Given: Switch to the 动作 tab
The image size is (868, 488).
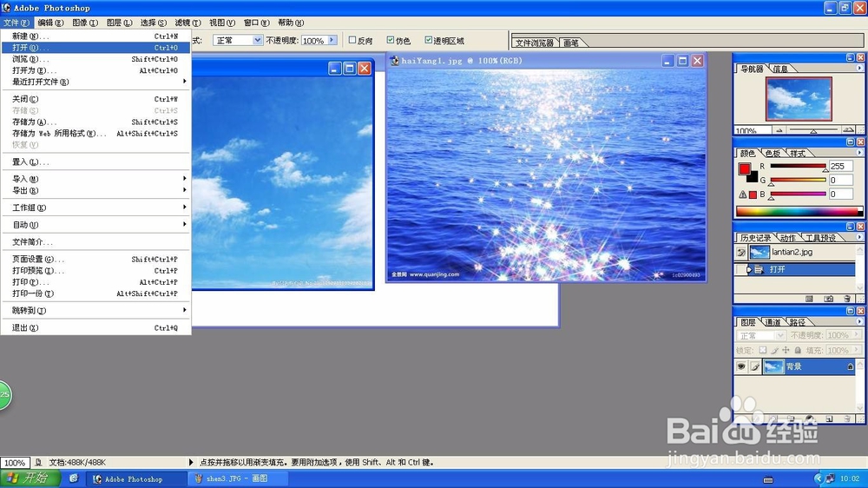Looking at the screenshot, I should click(788, 238).
